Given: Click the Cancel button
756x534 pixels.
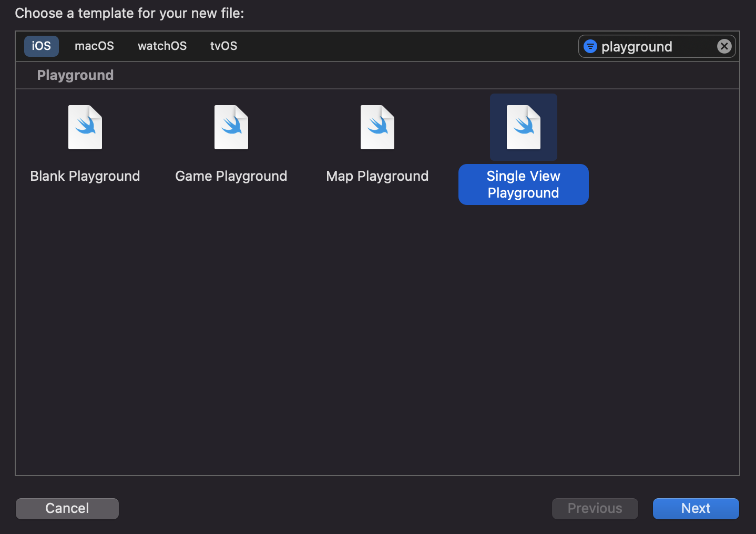Looking at the screenshot, I should 67,508.
